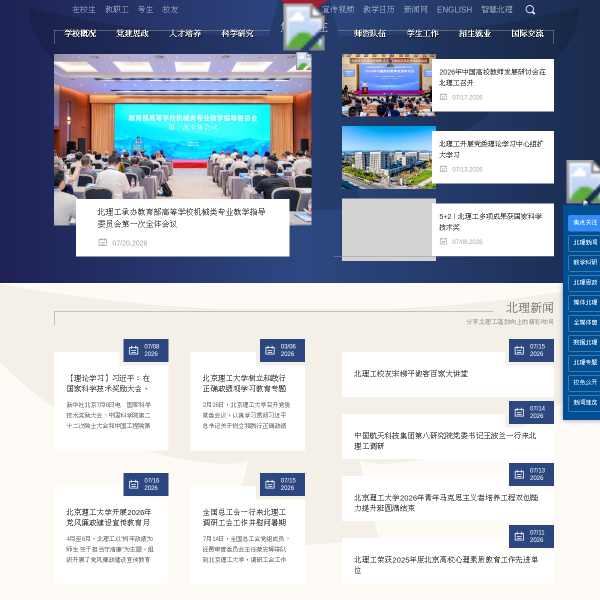The height and width of the screenshot is (600, 600).
Task: Click calendar icon in 07/13 2026 blue badge
Action: [x=519, y=474]
